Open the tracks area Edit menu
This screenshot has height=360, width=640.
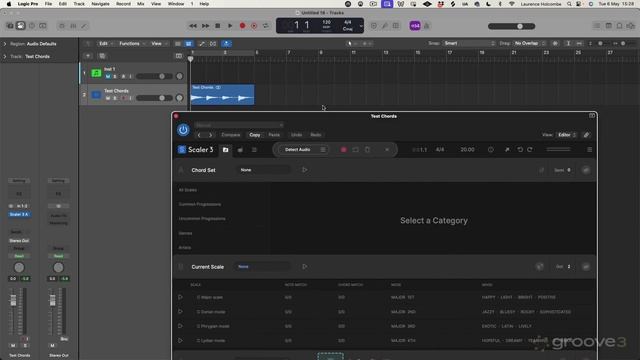coord(105,44)
